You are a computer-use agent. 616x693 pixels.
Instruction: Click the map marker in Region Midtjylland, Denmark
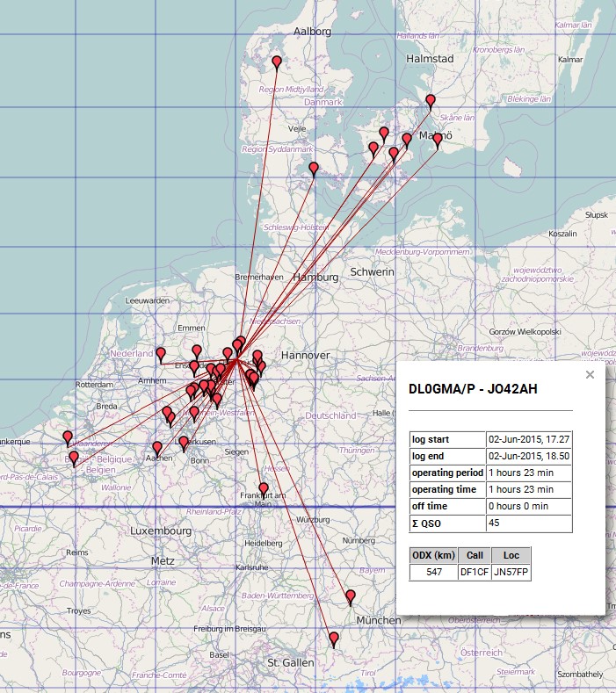point(277,62)
